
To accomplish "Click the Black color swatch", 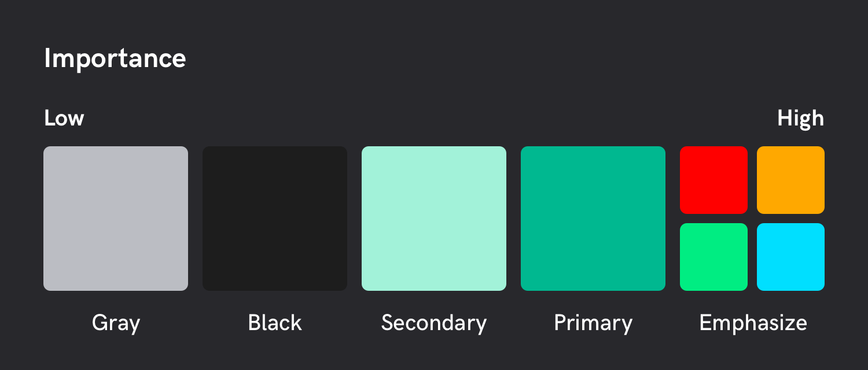I will coord(275,219).
